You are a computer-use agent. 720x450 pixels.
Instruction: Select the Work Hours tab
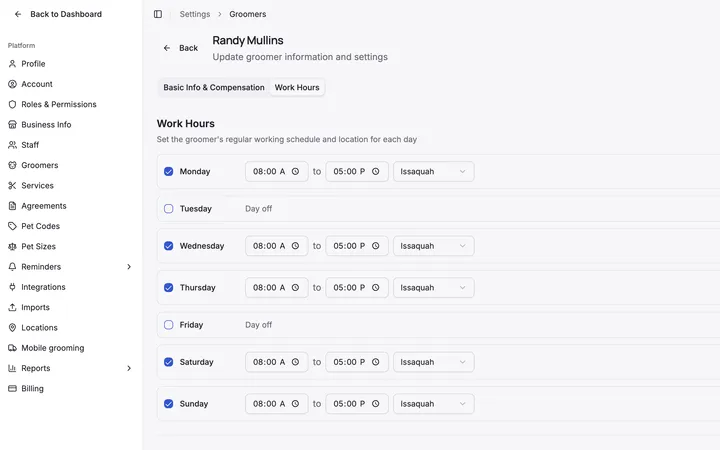click(x=297, y=87)
